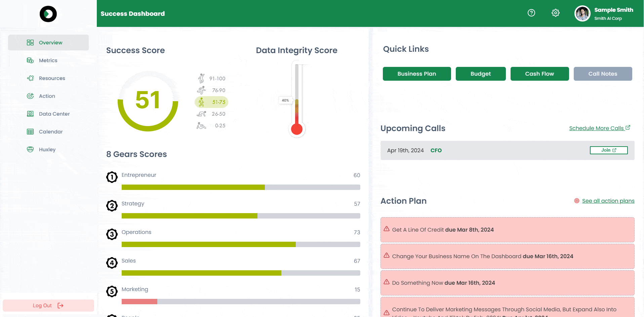Click the target icon beside See all action plans
Viewport: 644px width, 317px height.
(x=576, y=201)
